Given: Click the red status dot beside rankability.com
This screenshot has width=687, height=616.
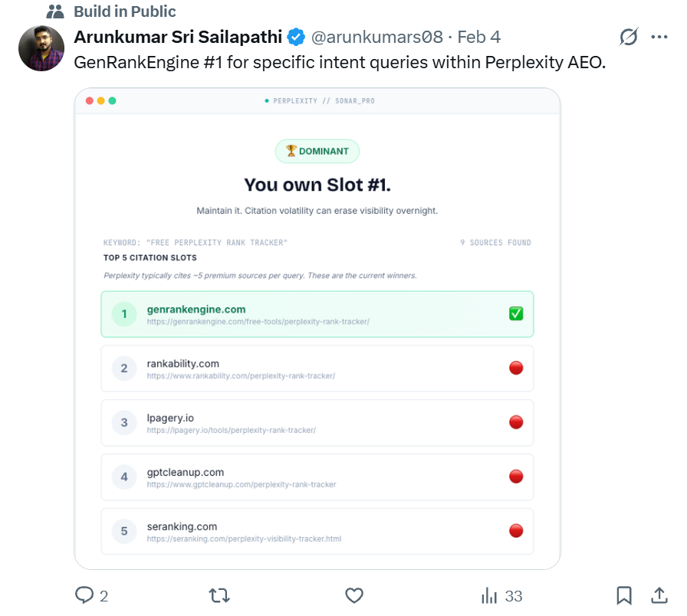Looking at the screenshot, I should tap(515, 368).
